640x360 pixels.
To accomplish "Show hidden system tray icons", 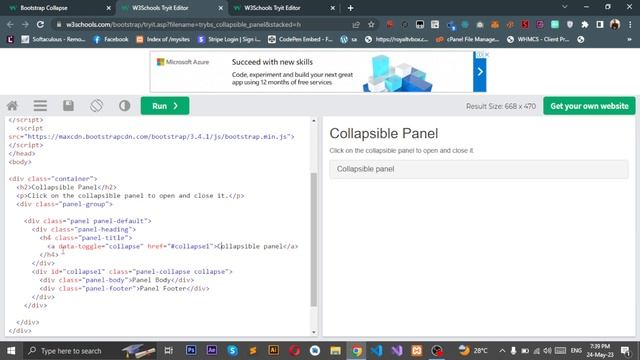I will pyautogui.click(x=502, y=351).
